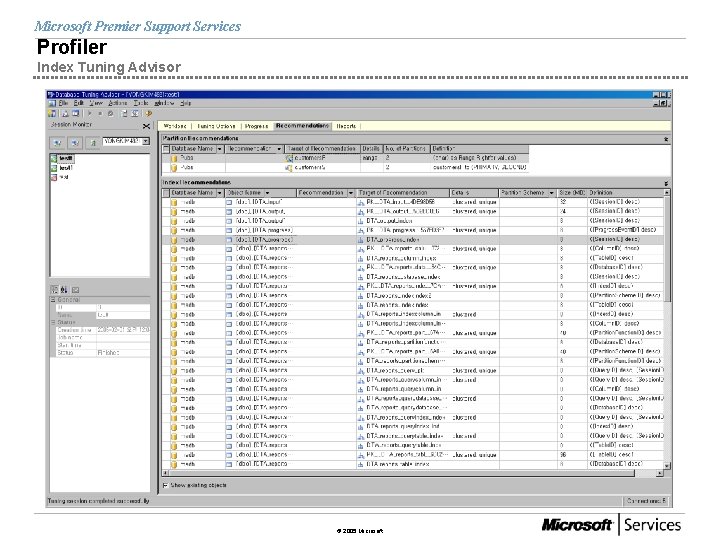Image resolution: width=720 pixels, height=540 pixels.
Task: Click the Property Pages icon
Action: click(75, 289)
